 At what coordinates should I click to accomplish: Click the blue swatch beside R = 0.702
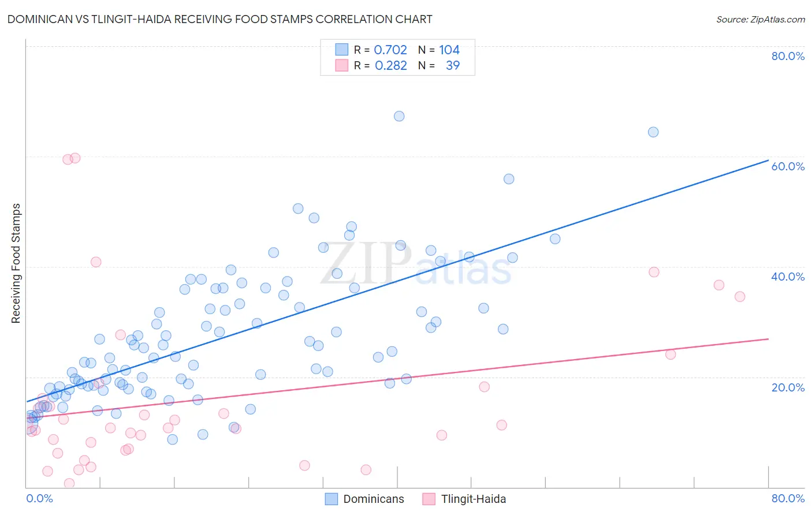pos(342,50)
